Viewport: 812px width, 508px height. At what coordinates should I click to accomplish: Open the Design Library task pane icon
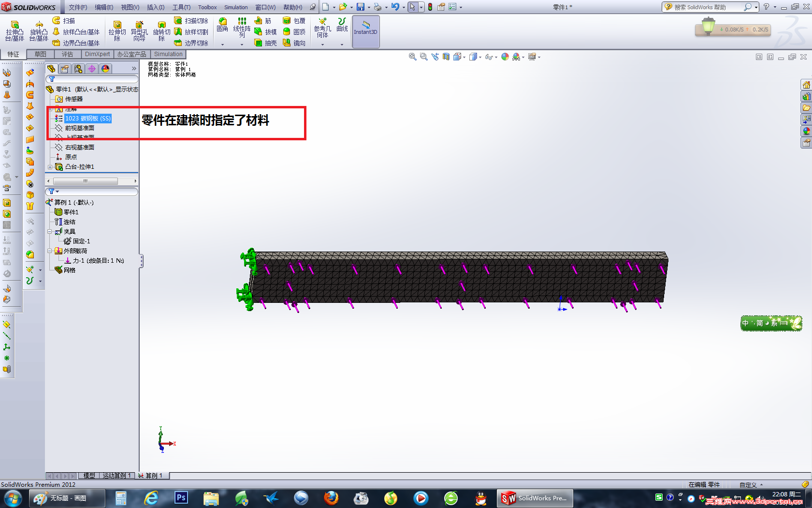point(806,96)
